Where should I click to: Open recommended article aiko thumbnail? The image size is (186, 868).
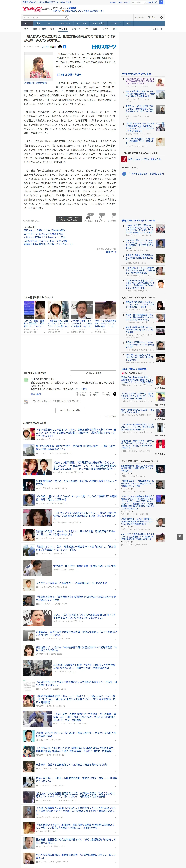tap(106, 310)
